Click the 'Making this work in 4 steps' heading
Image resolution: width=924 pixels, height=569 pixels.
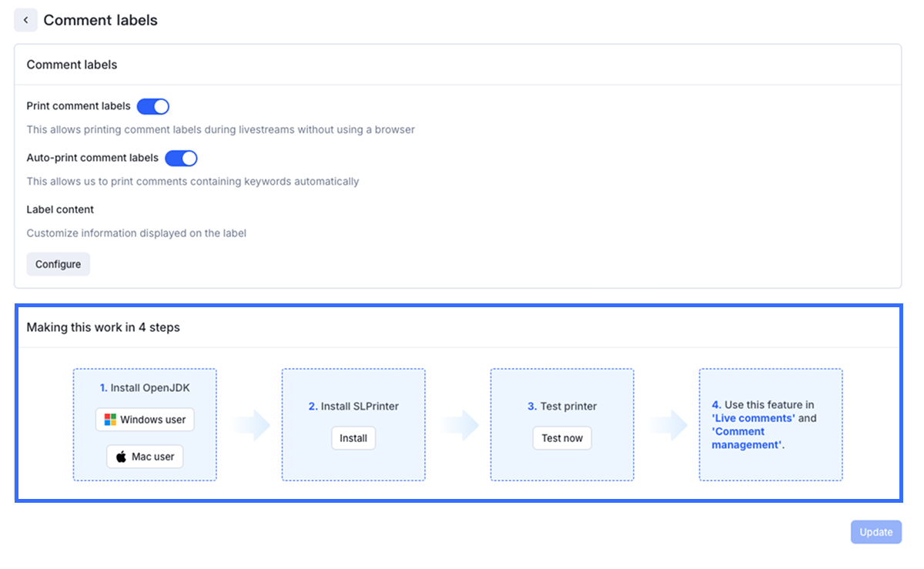(103, 327)
